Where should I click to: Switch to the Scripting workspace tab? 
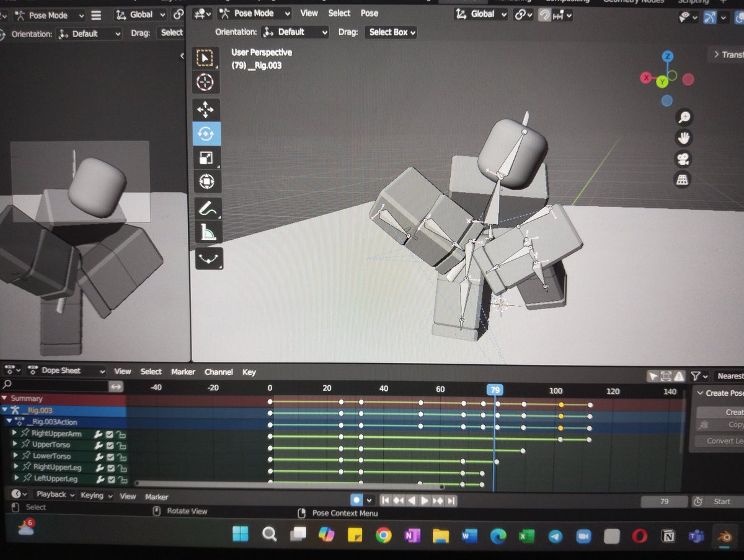pyautogui.click(x=693, y=2)
